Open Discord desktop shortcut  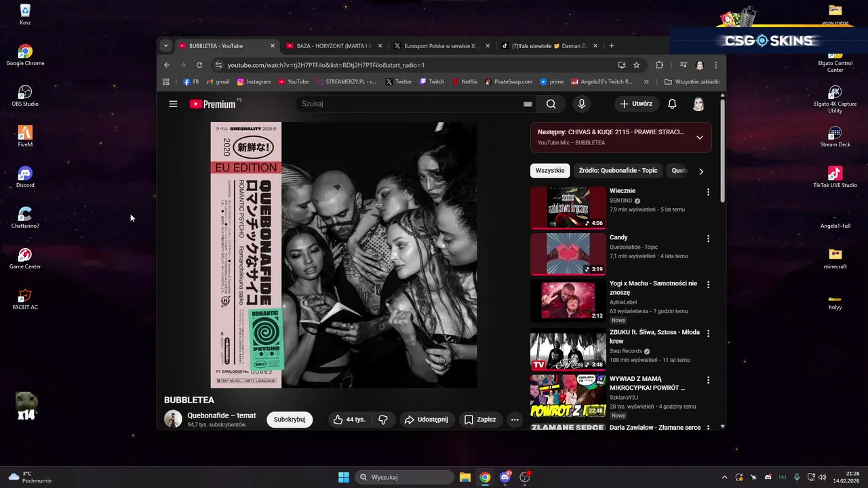(25, 176)
